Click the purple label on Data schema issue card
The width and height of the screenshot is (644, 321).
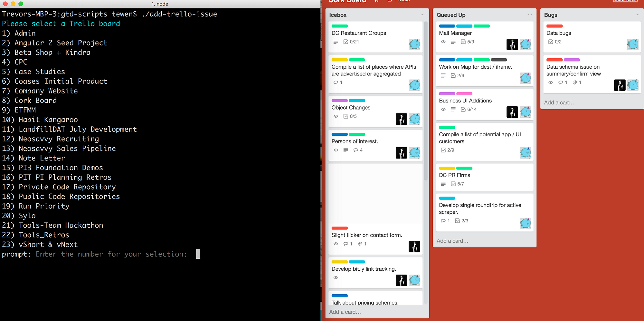point(572,60)
